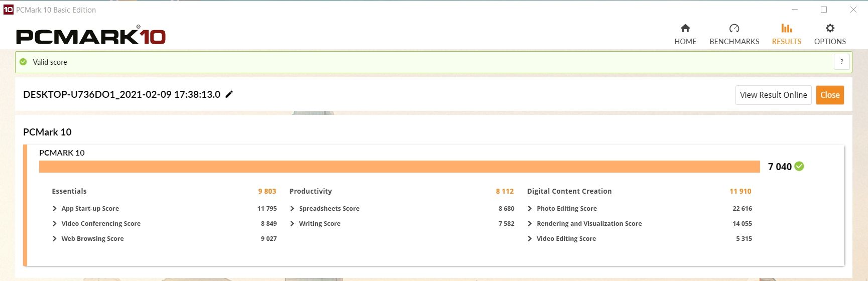
Task: Click the PCMark 10 section title
Action: tap(47, 132)
